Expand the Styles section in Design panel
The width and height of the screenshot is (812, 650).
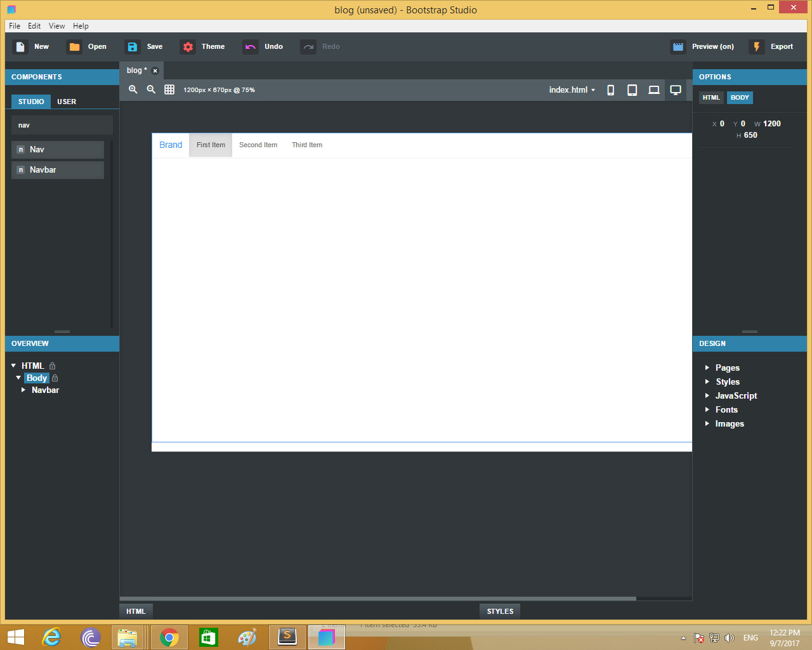727,381
